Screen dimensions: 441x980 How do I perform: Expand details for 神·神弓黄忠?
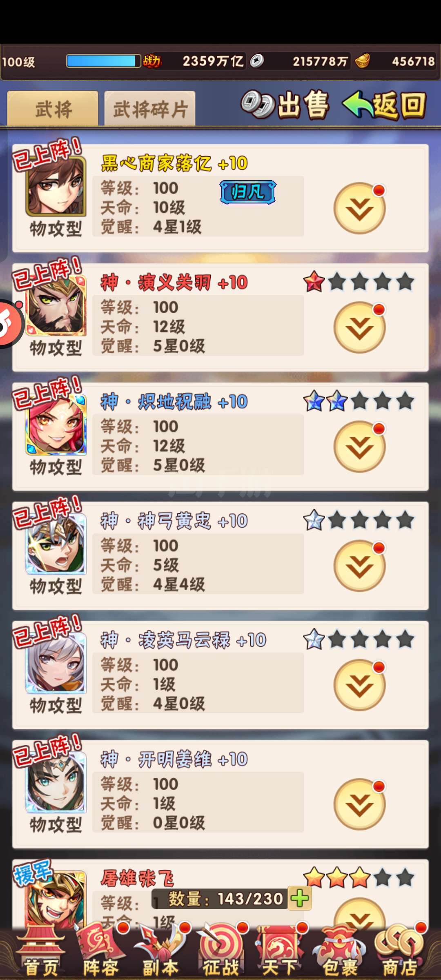360,566
